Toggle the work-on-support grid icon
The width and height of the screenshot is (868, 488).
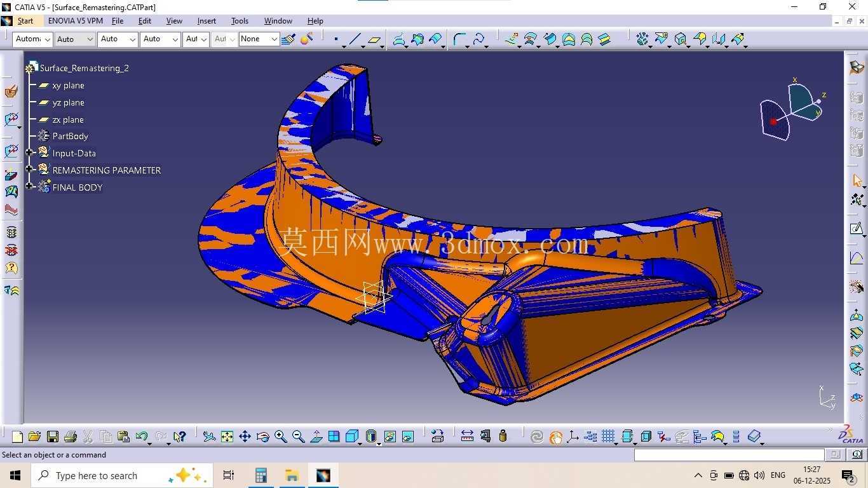608,437
